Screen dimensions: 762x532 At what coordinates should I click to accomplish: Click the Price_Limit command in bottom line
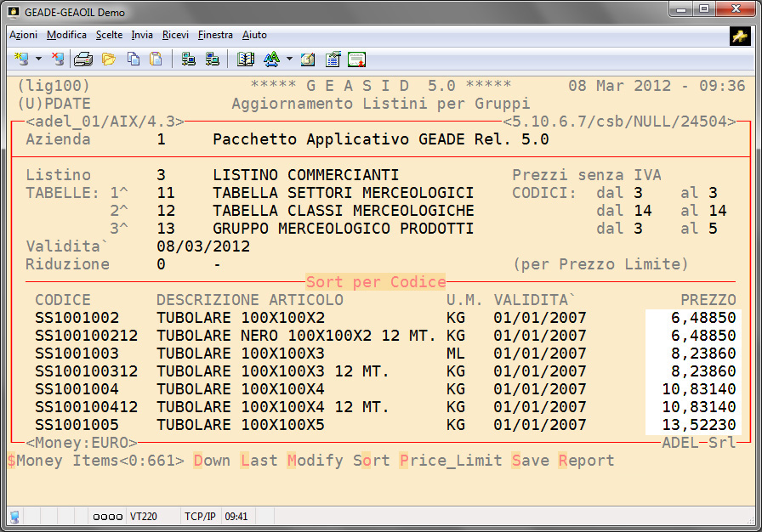pyautogui.click(x=450, y=461)
